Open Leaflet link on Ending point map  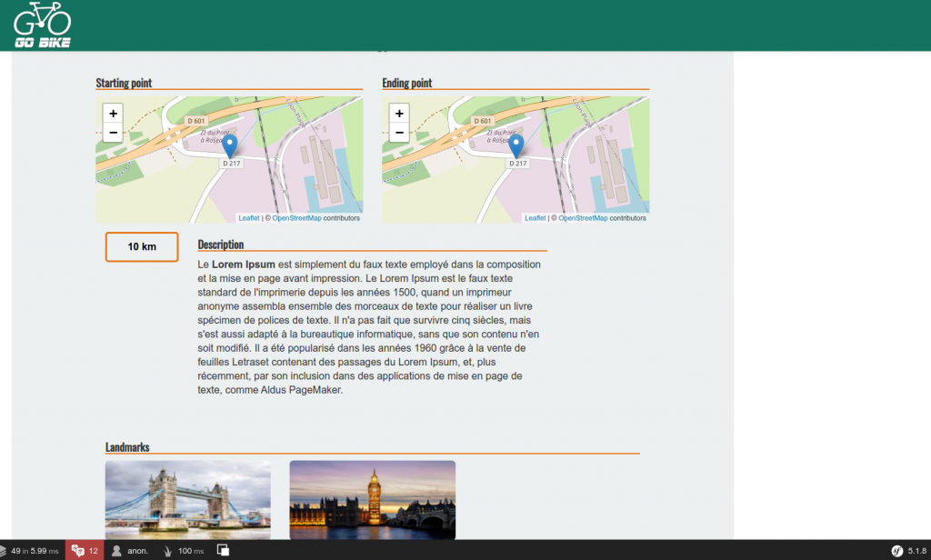click(x=536, y=218)
